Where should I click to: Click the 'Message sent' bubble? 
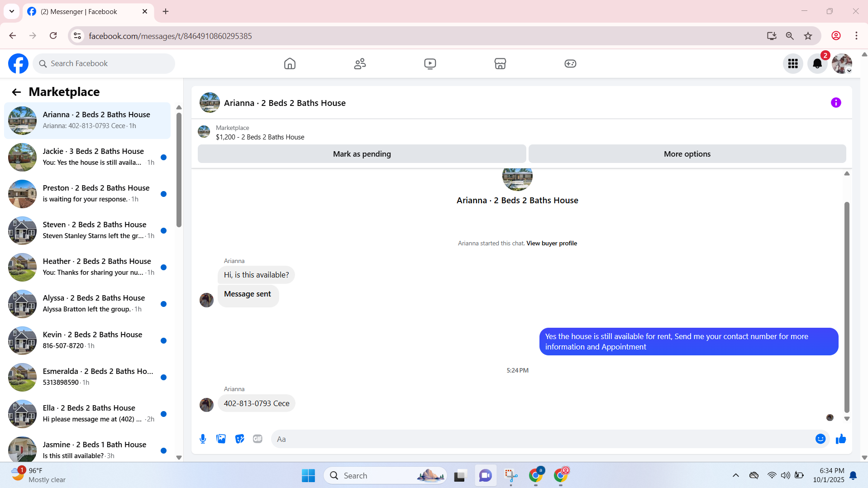pyautogui.click(x=248, y=296)
